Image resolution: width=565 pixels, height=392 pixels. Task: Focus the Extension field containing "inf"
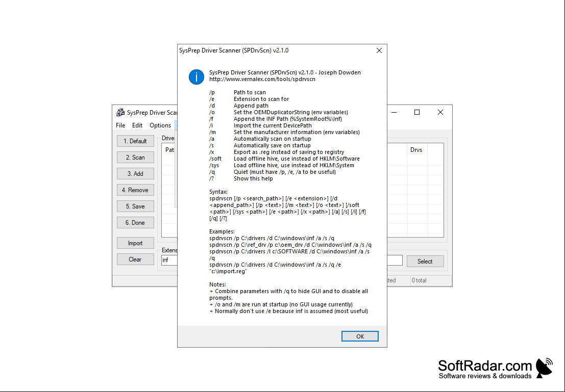[169, 260]
